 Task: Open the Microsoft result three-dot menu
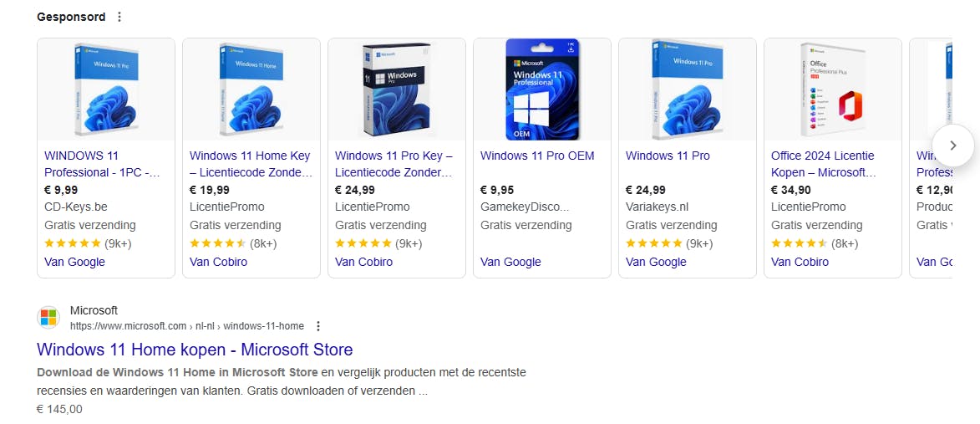[x=317, y=326]
